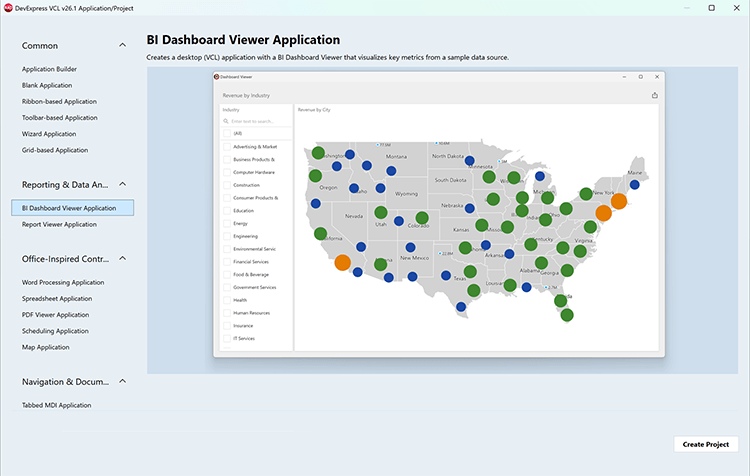Select BI Dashboard Viewer Application item
Image resolution: width=750 pixels, height=476 pixels.
pos(73,208)
